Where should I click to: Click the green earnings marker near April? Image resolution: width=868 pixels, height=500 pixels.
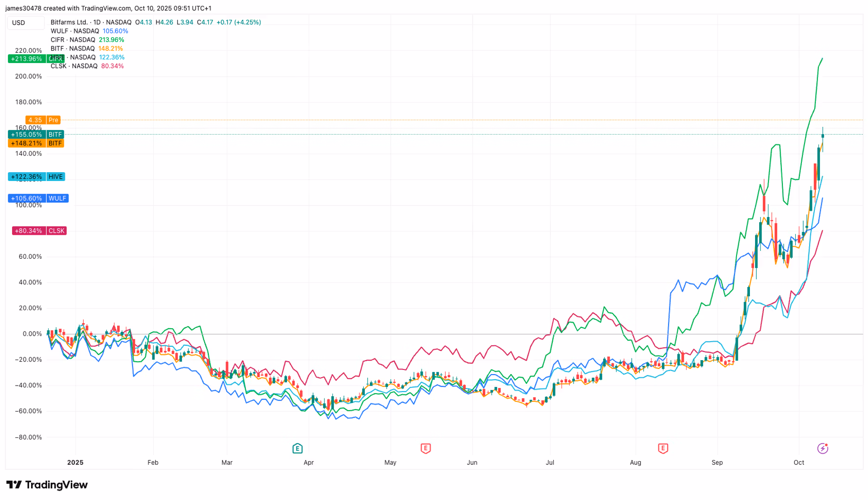point(297,448)
